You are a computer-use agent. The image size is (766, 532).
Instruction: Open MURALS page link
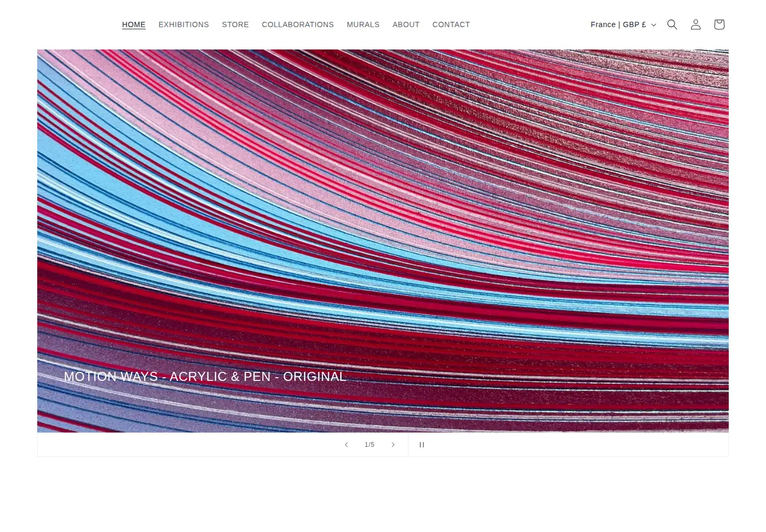coord(363,24)
